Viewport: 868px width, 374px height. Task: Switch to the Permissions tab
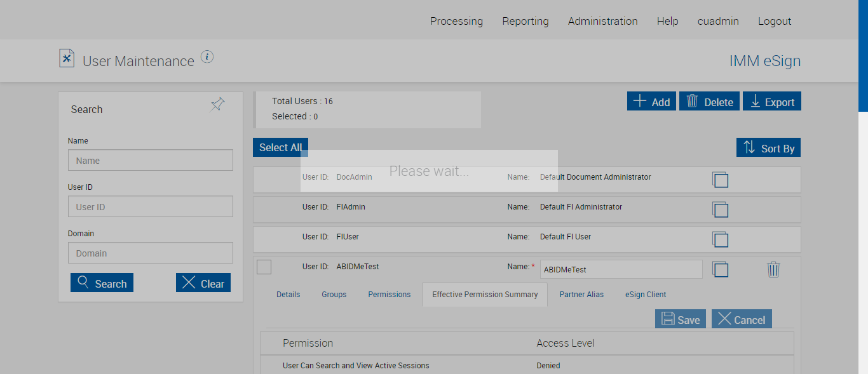[389, 295]
